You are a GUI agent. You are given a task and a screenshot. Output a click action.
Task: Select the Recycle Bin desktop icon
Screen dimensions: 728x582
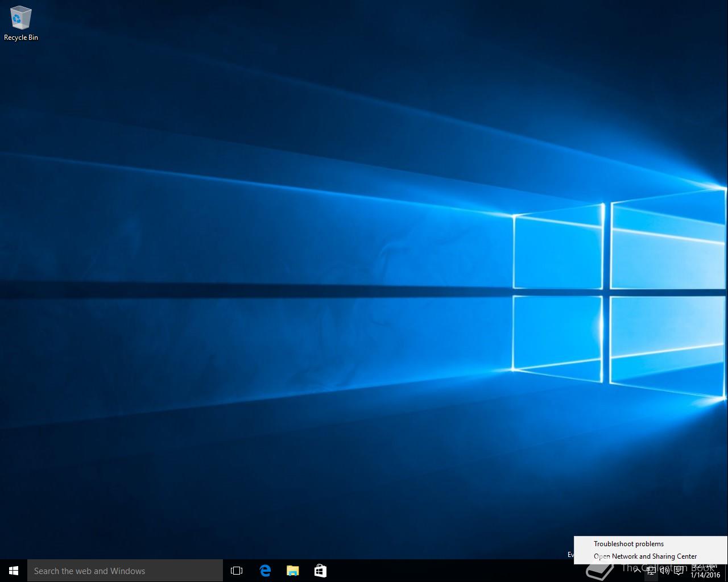[x=20, y=18]
